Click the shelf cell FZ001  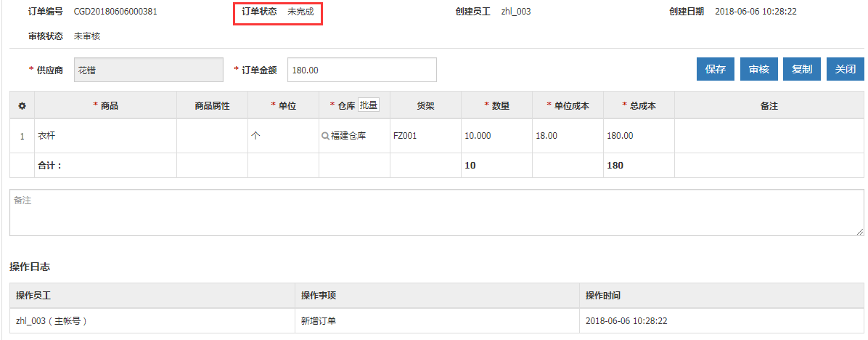pyautogui.click(x=425, y=136)
